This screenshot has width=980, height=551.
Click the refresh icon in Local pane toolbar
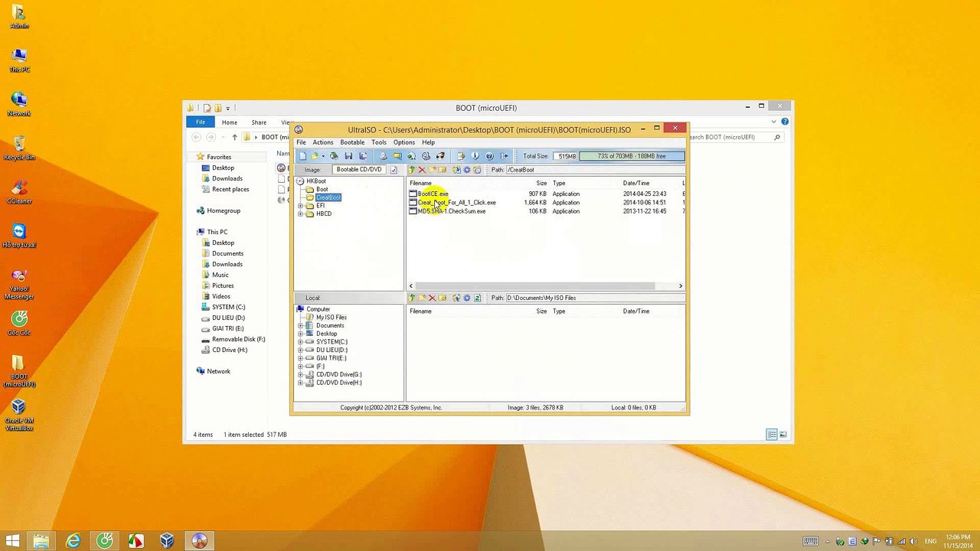tap(477, 298)
